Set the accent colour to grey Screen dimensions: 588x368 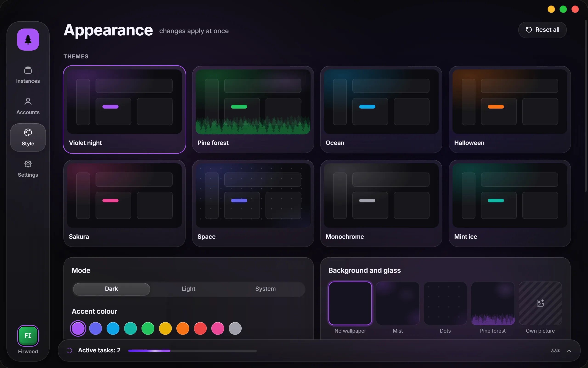coord(235,329)
